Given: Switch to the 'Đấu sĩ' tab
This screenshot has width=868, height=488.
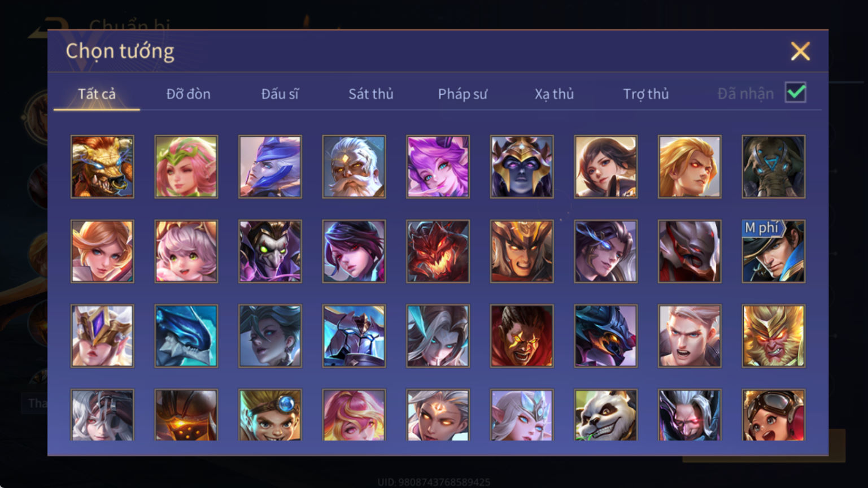Looking at the screenshot, I should point(280,94).
